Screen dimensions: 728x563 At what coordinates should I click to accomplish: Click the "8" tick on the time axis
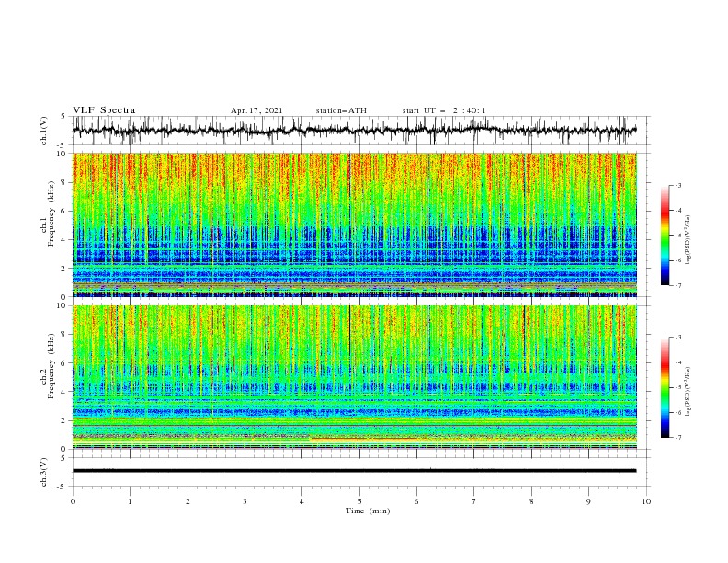click(531, 501)
